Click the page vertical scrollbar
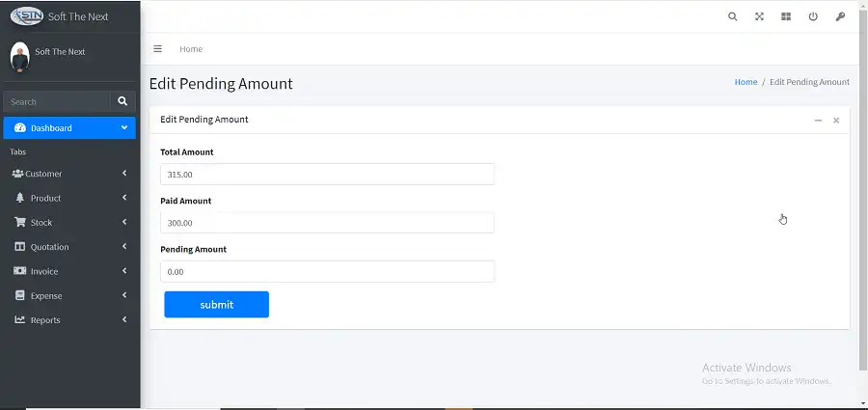This screenshot has width=868, height=410. [862, 193]
